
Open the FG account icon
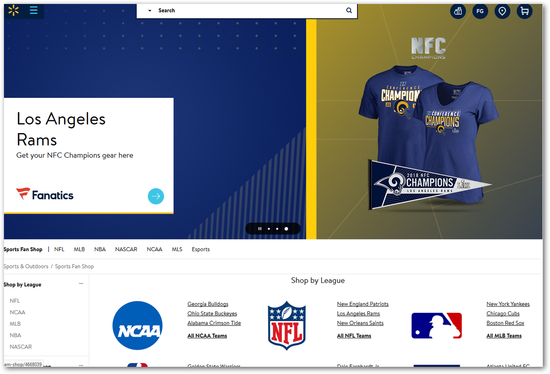[480, 11]
